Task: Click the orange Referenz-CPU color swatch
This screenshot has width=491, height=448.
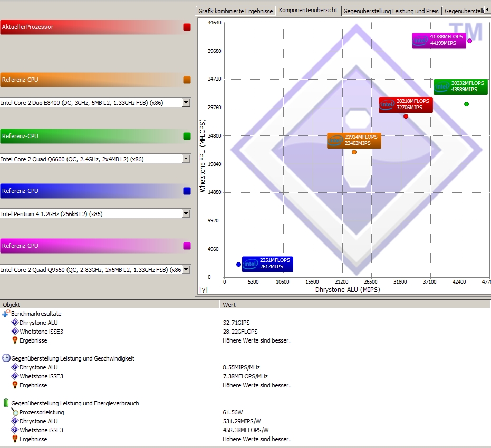Action: click(x=187, y=80)
